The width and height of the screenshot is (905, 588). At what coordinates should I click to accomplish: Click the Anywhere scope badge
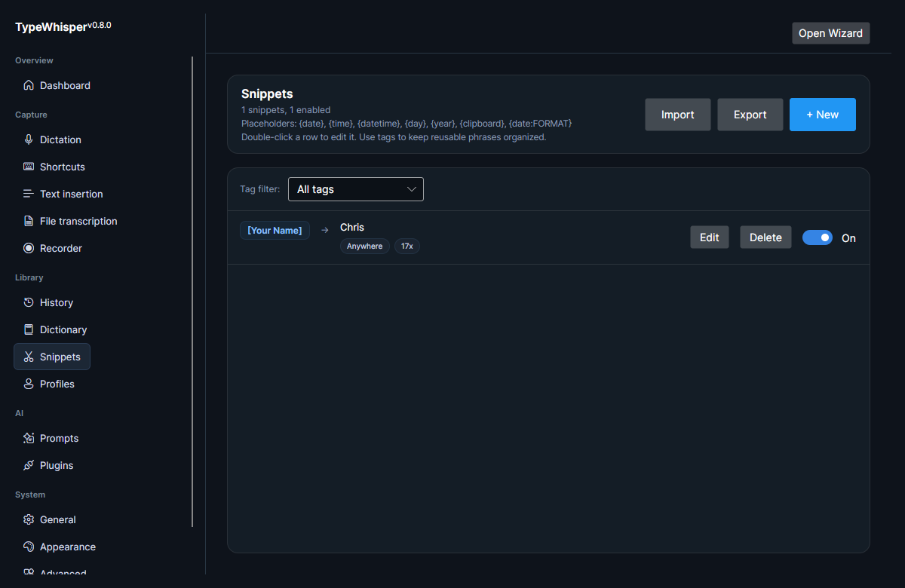[364, 247]
